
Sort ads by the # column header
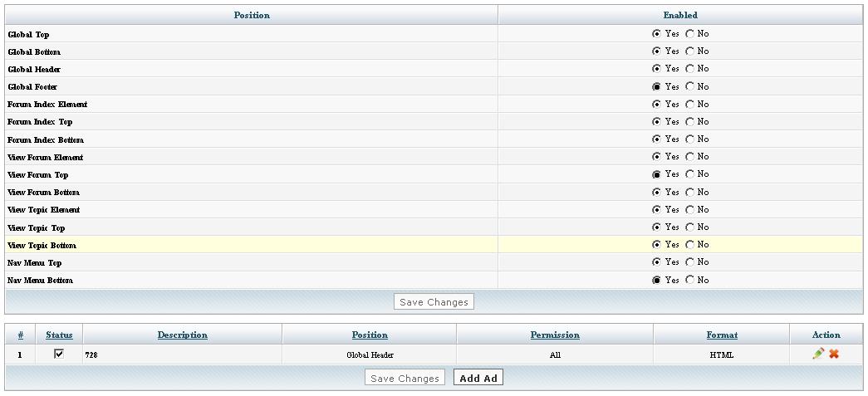20,335
